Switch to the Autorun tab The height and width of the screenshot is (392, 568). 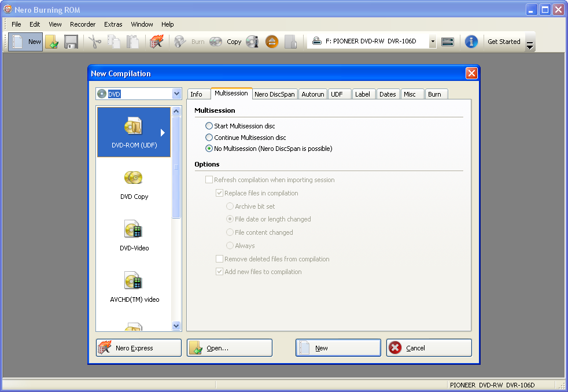click(312, 94)
